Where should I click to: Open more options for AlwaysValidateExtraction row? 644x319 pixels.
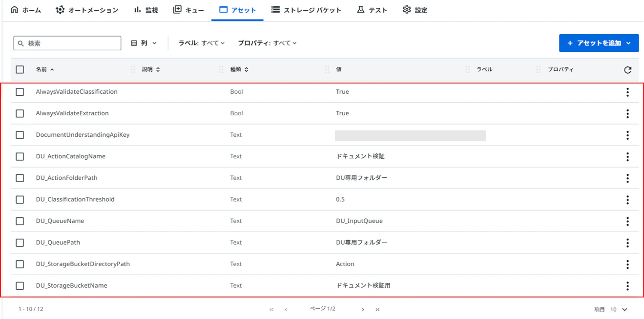click(627, 113)
